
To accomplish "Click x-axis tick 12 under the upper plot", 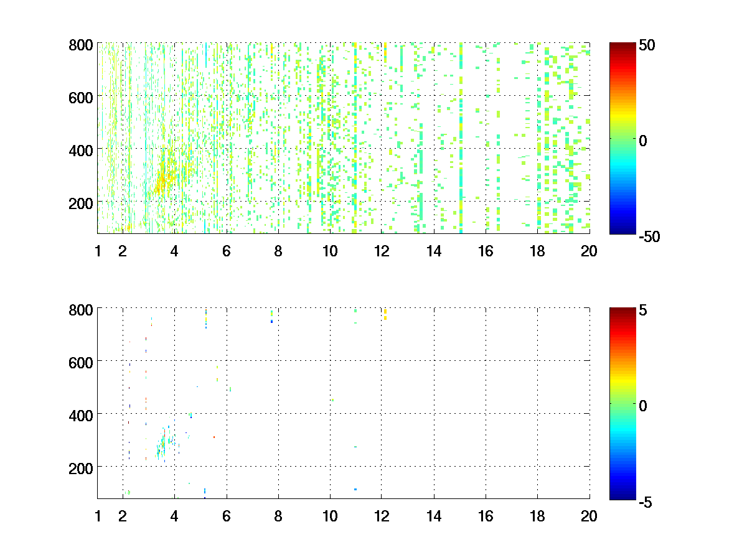I will (382, 251).
